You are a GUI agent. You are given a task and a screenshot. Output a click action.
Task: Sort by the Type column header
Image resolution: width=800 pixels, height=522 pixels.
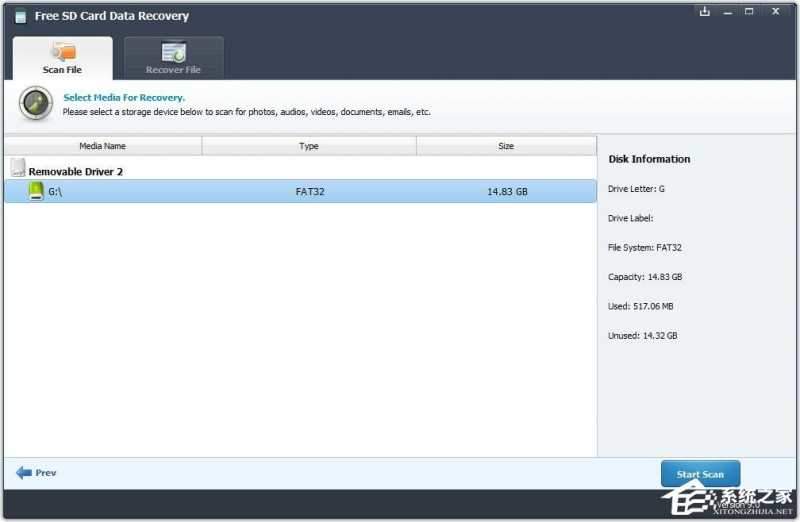click(309, 146)
